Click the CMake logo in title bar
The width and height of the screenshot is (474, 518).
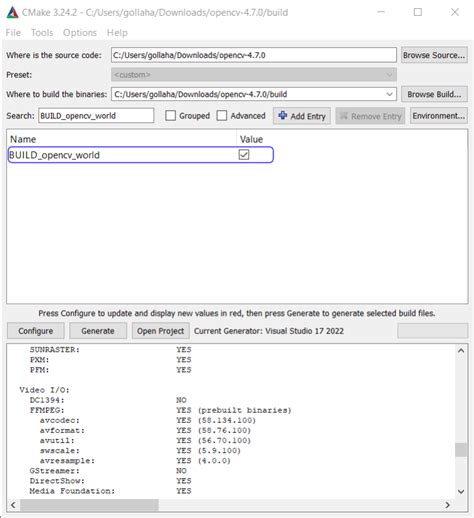click(x=12, y=12)
